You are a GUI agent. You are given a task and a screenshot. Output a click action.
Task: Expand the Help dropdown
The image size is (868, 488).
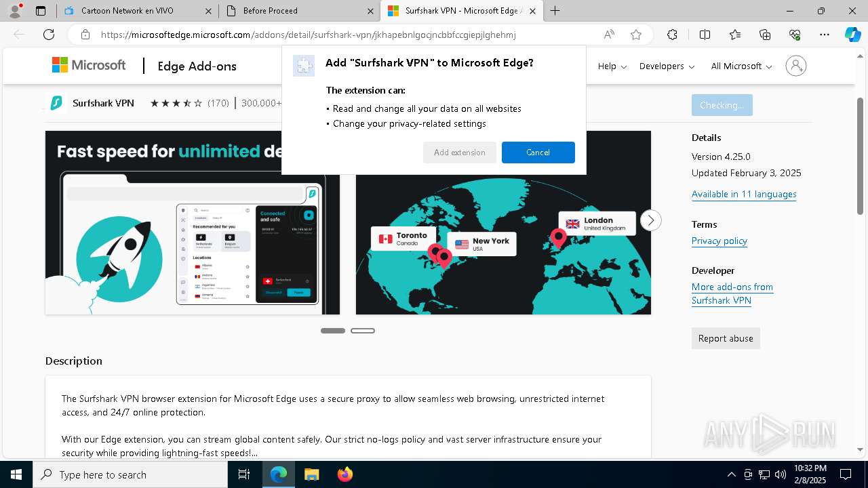coord(612,66)
